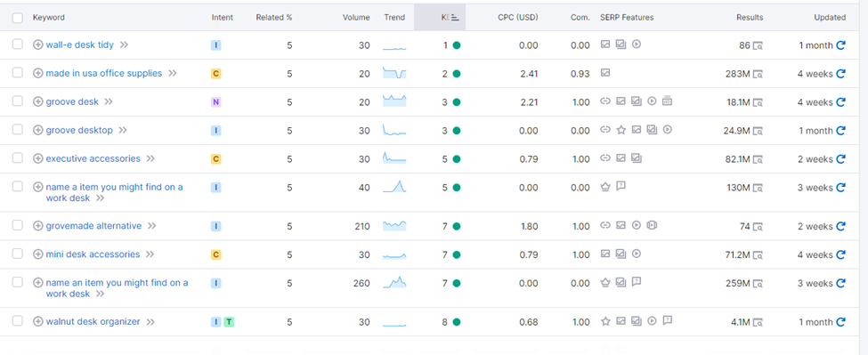The image size is (868, 355).
Task: Open grovemade alternative keyword link
Action: (x=93, y=226)
